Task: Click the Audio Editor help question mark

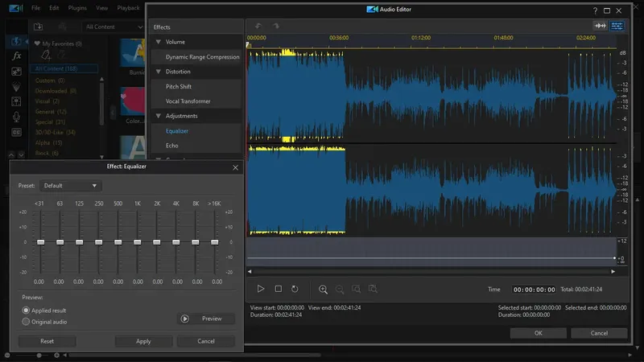Action: click(x=595, y=10)
